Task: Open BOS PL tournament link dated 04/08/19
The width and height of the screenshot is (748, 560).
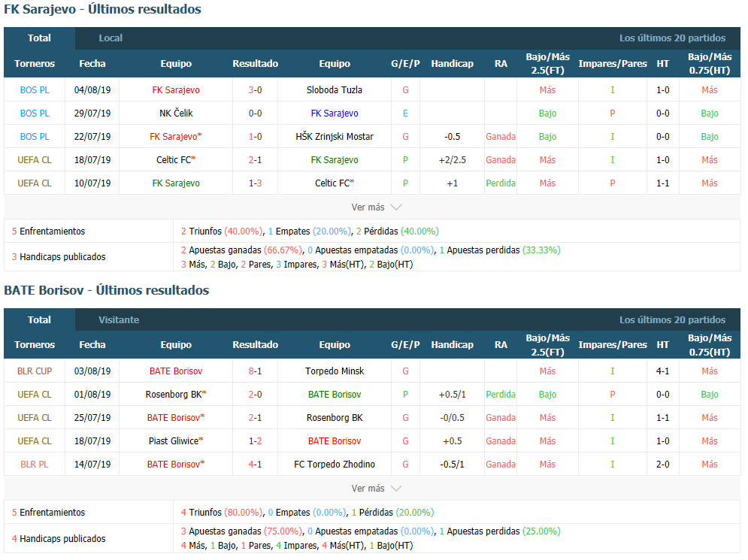Action: 35,90
